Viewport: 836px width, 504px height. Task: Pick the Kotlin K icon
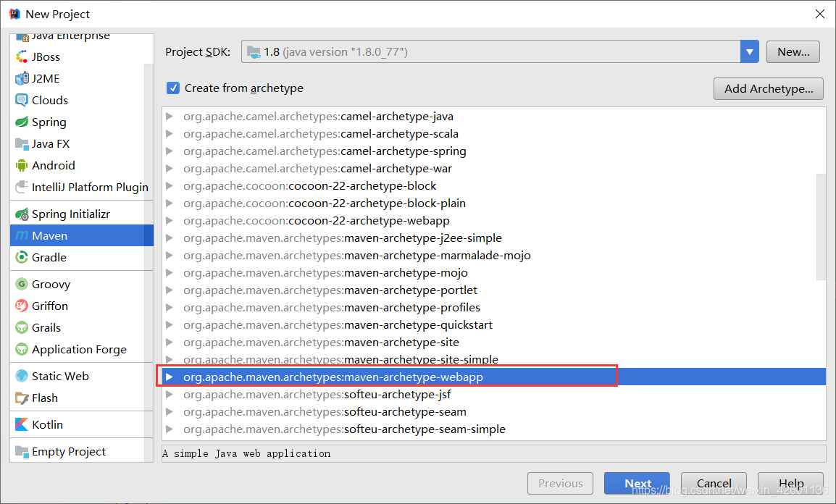click(x=22, y=424)
